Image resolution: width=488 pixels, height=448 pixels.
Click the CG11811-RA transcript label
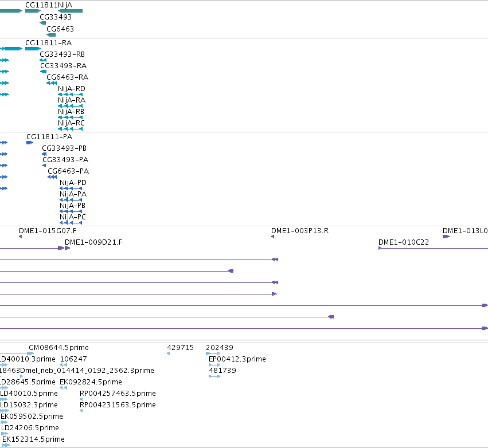[48, 42]
